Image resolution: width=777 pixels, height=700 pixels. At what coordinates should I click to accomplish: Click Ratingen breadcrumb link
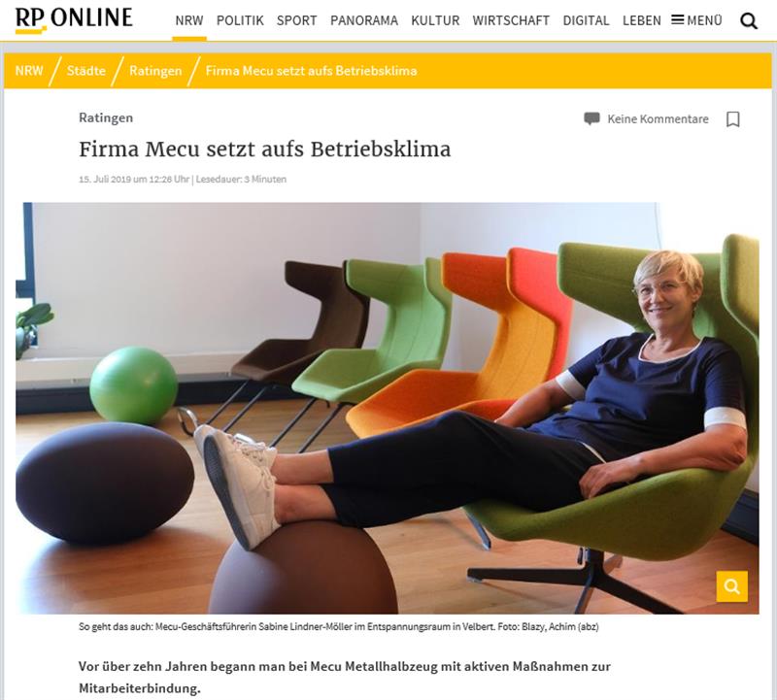pyautogui.click(x=155, y=71)
